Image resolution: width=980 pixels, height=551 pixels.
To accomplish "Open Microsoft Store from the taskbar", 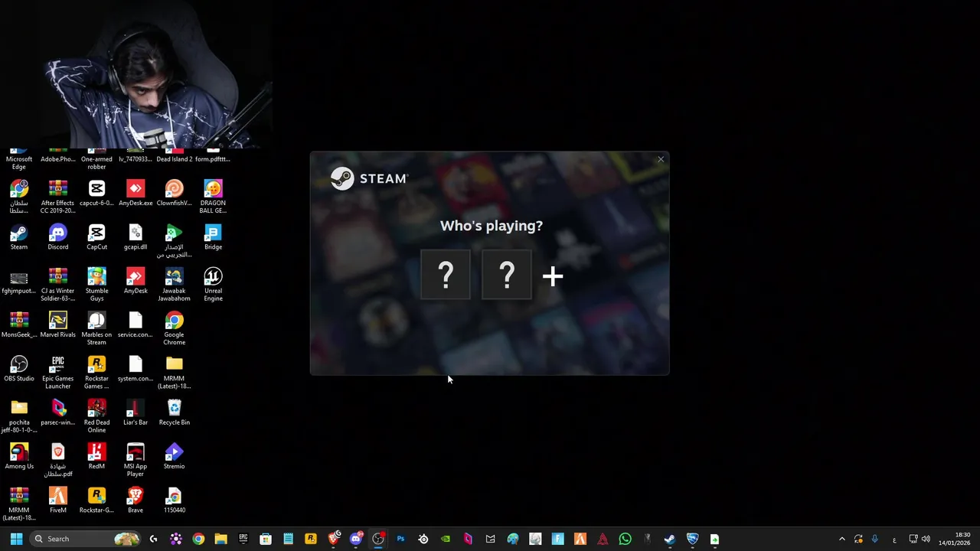I will coord(266,539).
